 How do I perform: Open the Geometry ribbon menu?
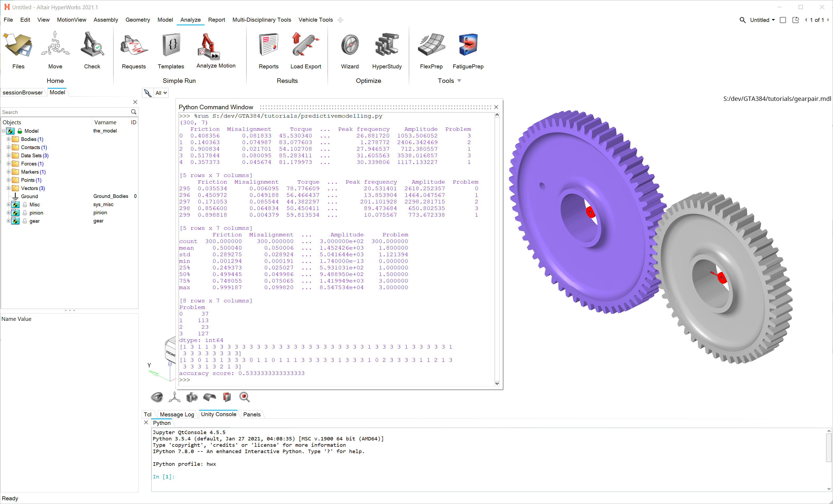pyautogui.click(x=137, y=20)
